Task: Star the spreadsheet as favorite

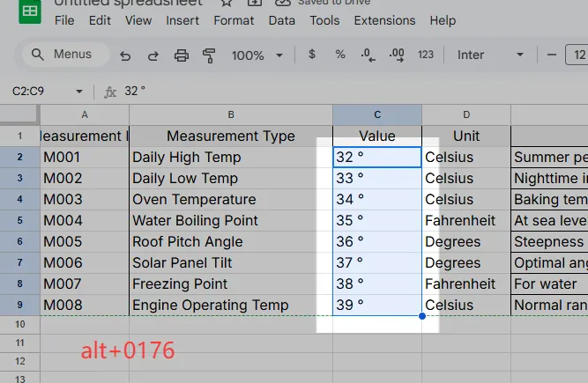Action: (x=227, y=3)
